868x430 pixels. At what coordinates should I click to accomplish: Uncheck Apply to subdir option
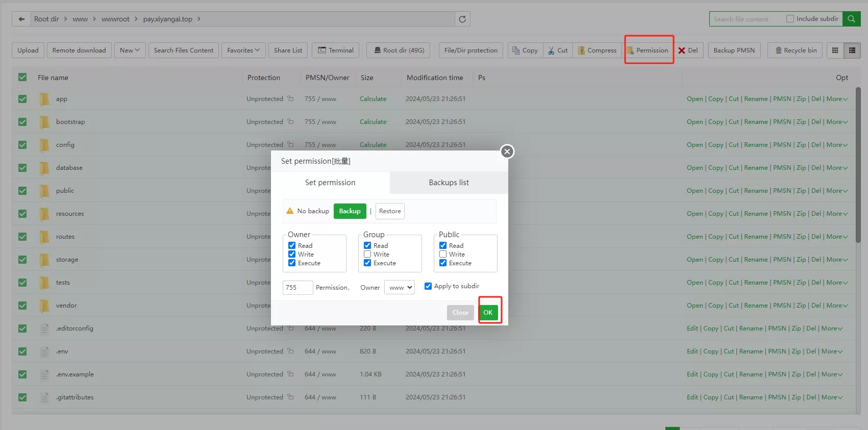pos(428,286)
